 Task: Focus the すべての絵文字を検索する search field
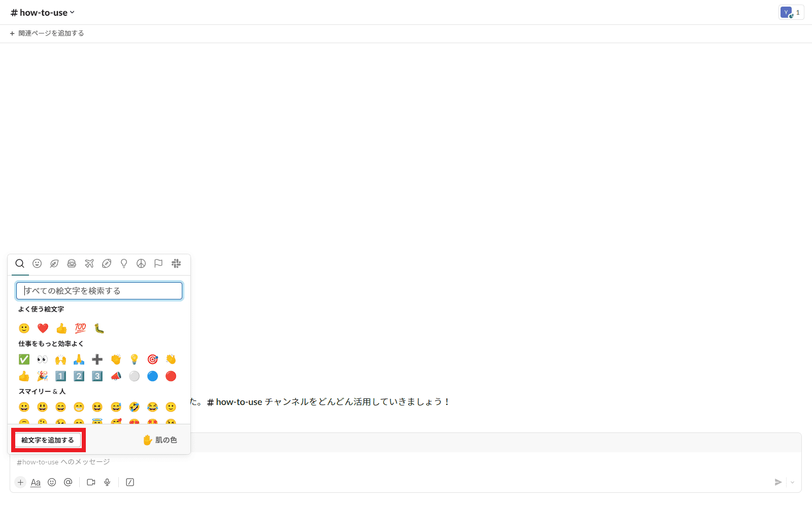pyautogui.click(x=99, y=291)
